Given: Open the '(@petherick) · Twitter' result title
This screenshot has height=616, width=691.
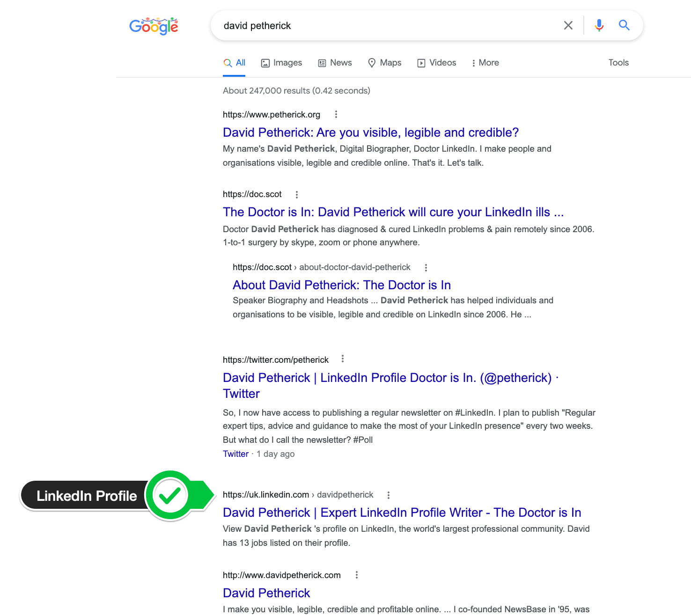Looking at the screenshot, I should pos(391,385).
